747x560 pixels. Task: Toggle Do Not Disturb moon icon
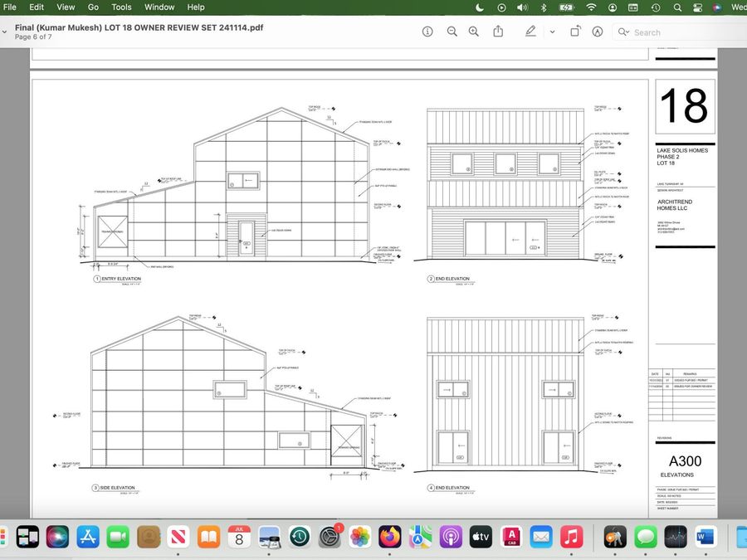point(480,7)
